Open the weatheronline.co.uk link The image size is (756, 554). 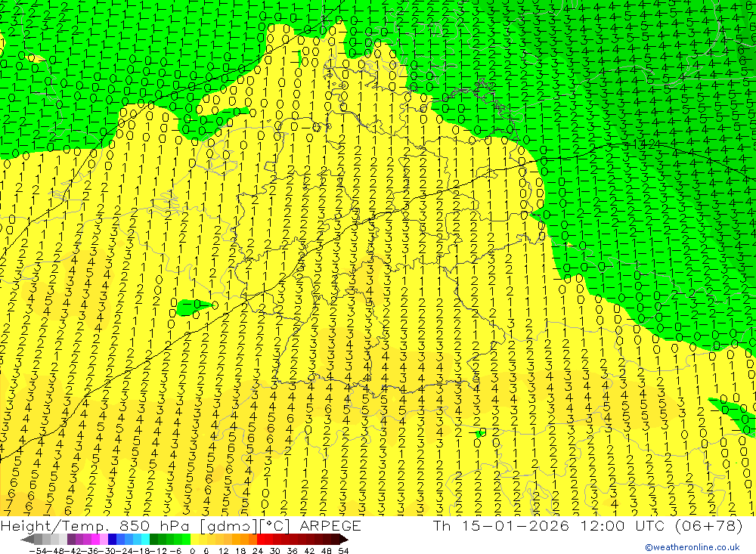click(x=692, y=547)
